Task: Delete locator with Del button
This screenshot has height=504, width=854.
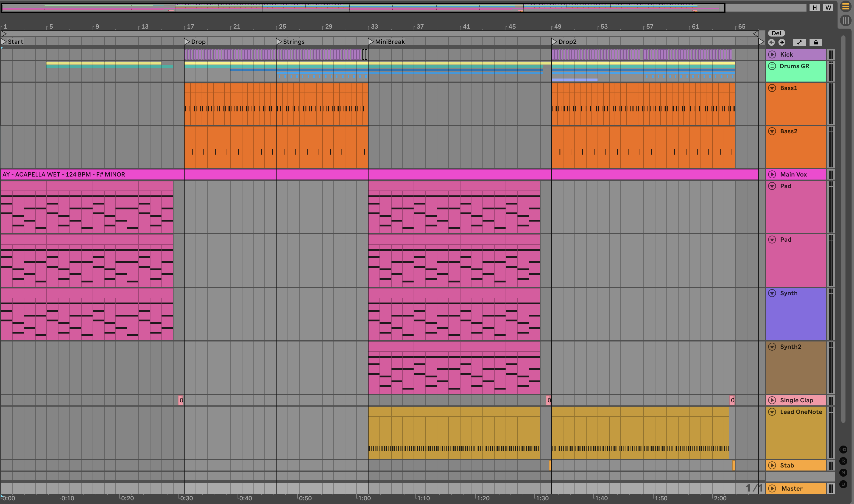Action: [x=776, y=33]
